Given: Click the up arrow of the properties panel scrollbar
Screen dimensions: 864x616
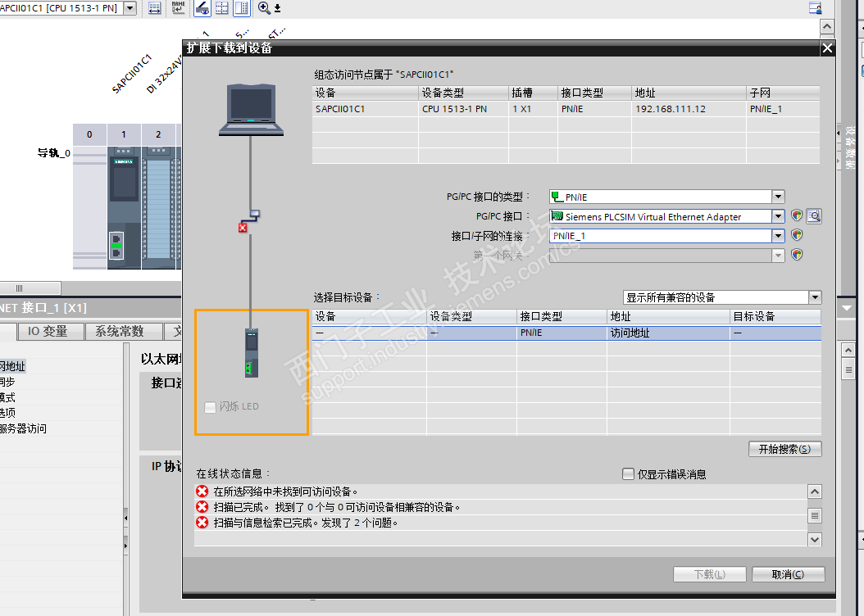Looking at the screenshot, I should click(x=848, y=350).
